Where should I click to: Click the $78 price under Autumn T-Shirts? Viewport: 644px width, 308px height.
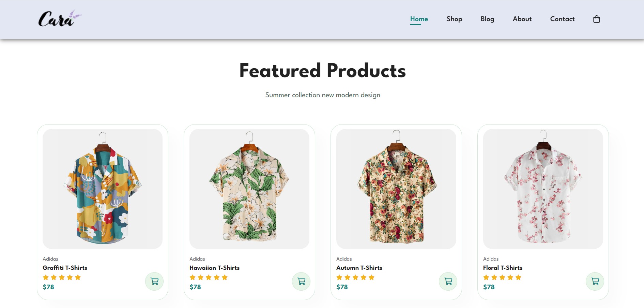(341, 287)
